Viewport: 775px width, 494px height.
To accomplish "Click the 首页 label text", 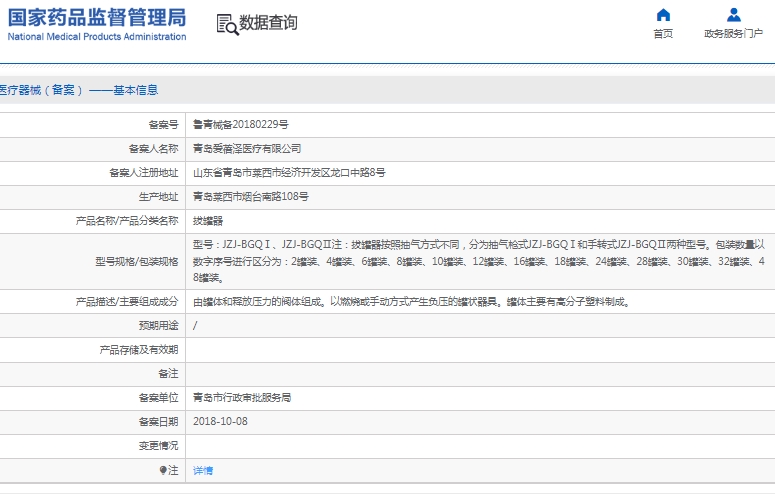I will (x=663, y=34).
